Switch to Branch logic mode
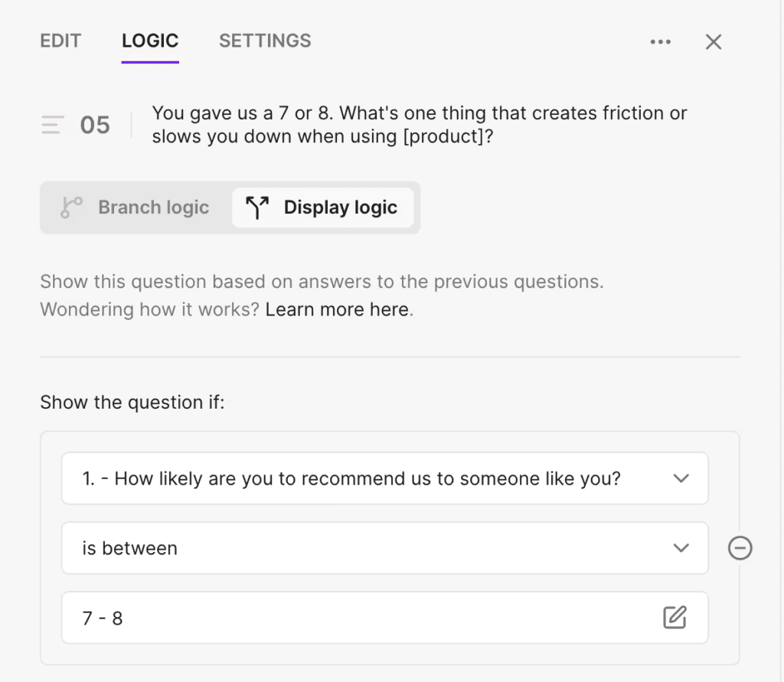The height and width of the screenshot is (682, 784). coord(136,207)
